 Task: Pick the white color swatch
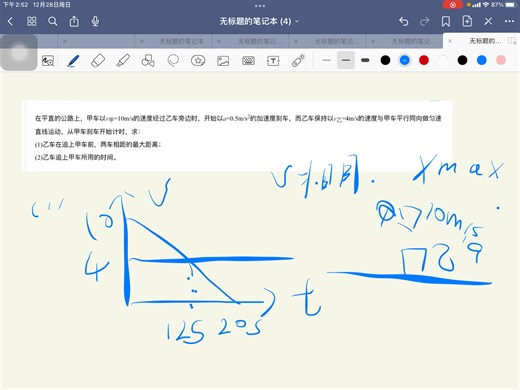coord(443,60)
